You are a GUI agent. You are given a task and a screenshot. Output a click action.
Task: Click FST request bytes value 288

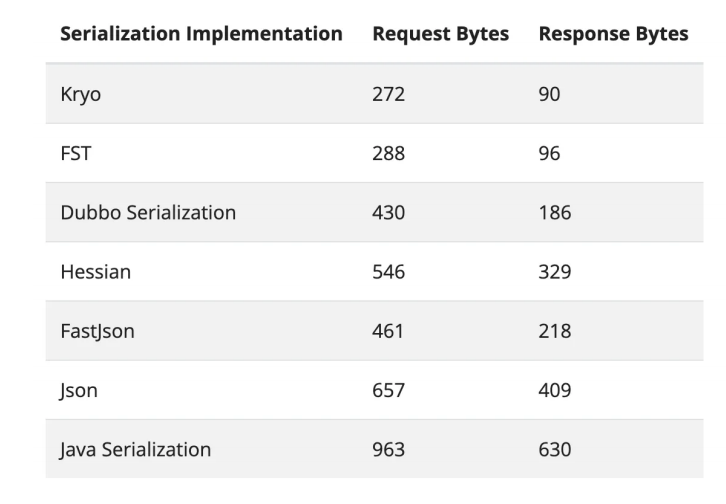point(388,153)
